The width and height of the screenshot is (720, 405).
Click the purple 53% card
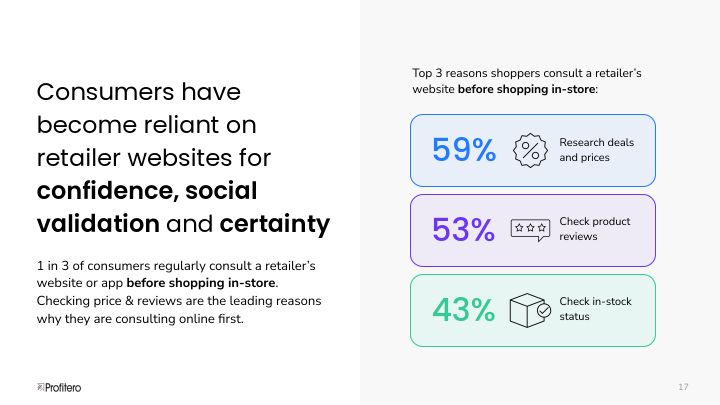[x=533, y=231]
